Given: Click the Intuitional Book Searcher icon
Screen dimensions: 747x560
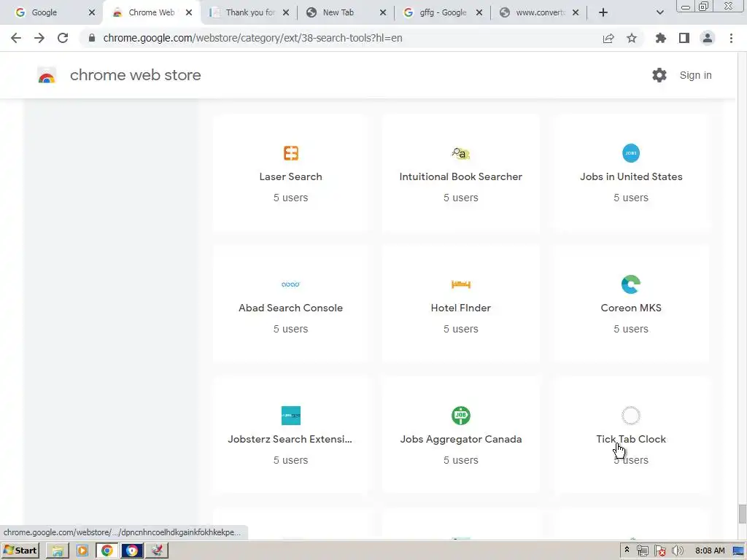Looking at the screenshot, I should tap(461, 153).
